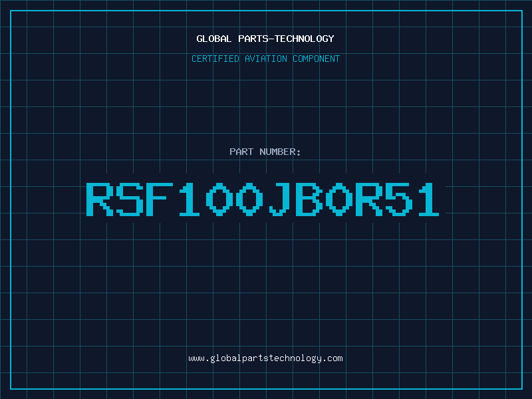Click the letter F in the part number

[x=160, y=199]
